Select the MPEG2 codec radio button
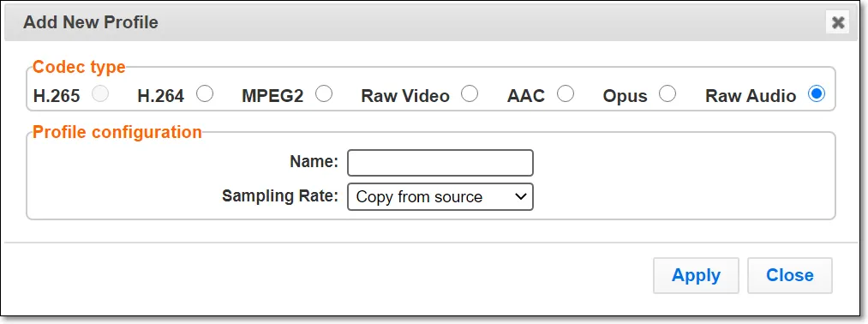 [324, 94]
